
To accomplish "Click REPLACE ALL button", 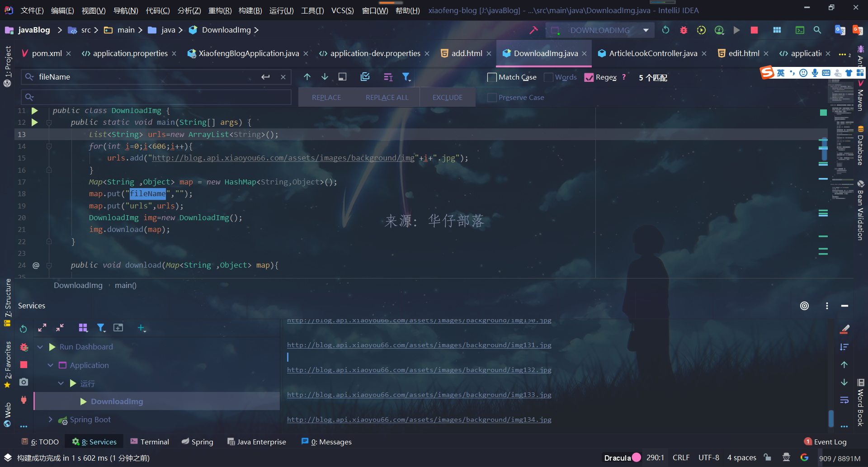I will coord(387,98).
